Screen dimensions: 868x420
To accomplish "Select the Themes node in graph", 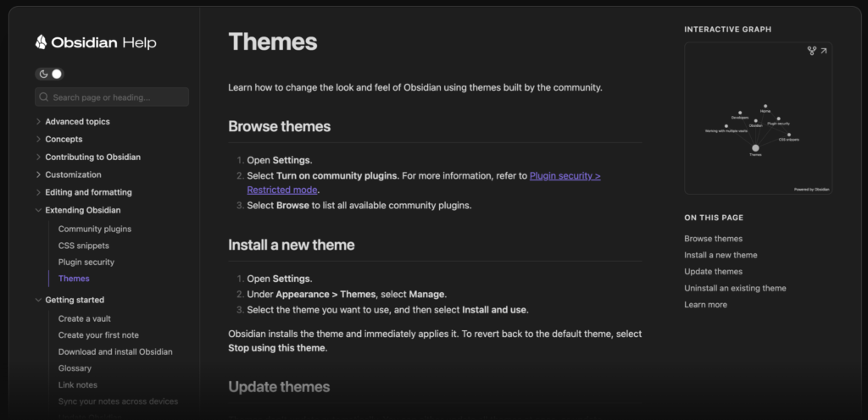I will (x=755, y=148).
